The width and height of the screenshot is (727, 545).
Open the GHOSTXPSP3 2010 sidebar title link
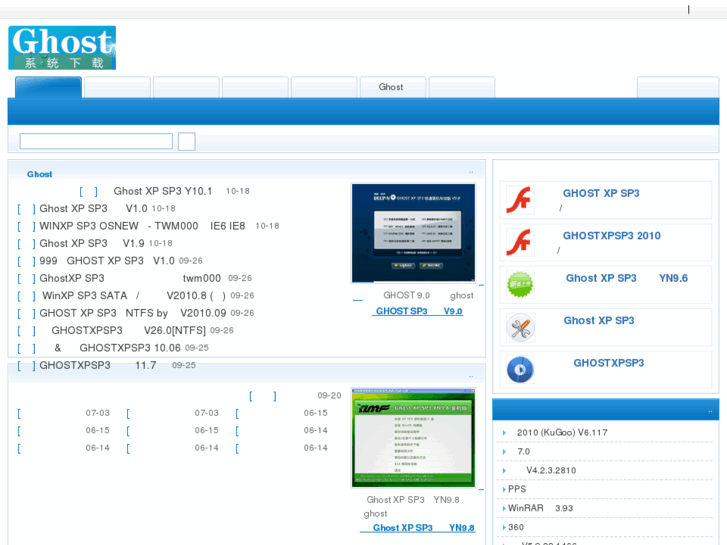(x=612, y=236)
